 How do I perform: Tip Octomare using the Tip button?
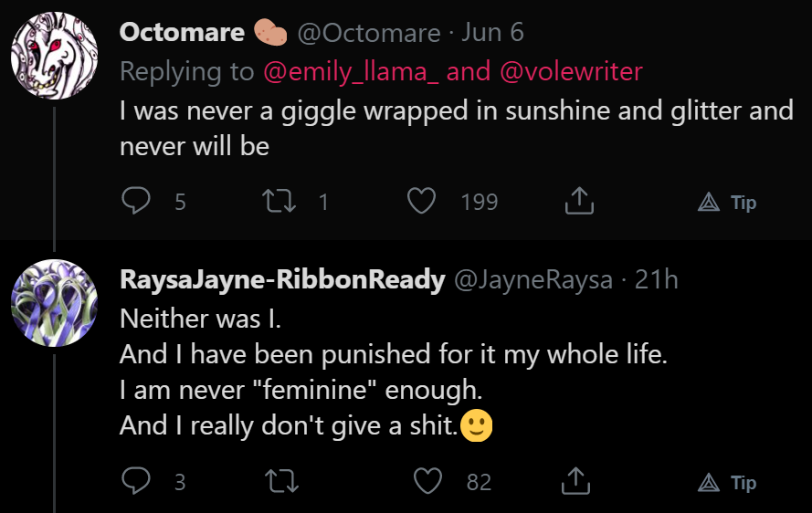click(727, 202)
